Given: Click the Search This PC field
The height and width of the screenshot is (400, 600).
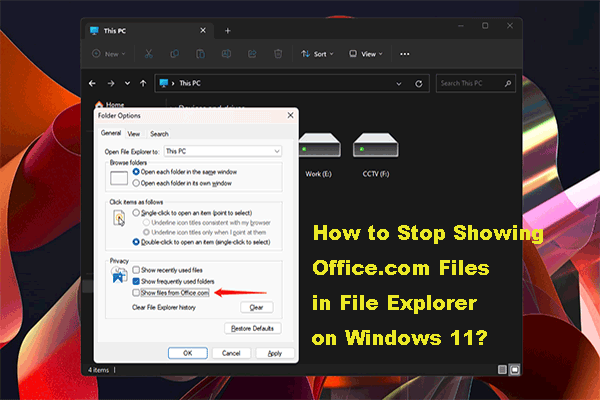Looking at the screenshot, I should tap(476, 83).
